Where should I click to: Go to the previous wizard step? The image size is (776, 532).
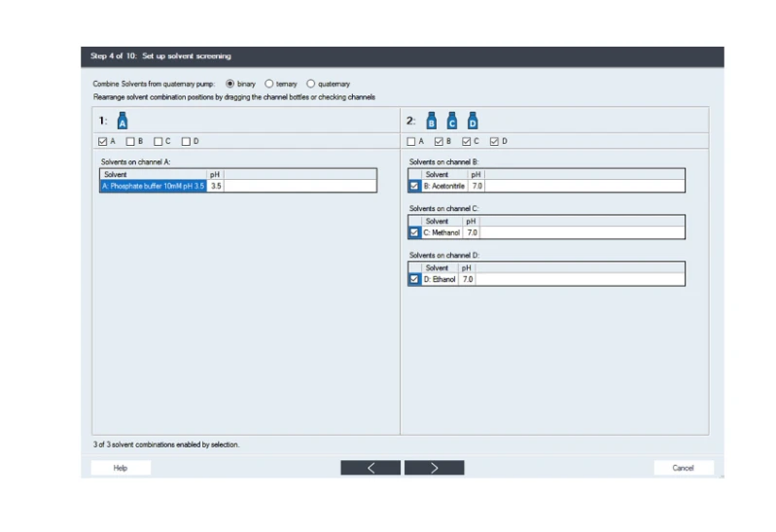(370, 468)
